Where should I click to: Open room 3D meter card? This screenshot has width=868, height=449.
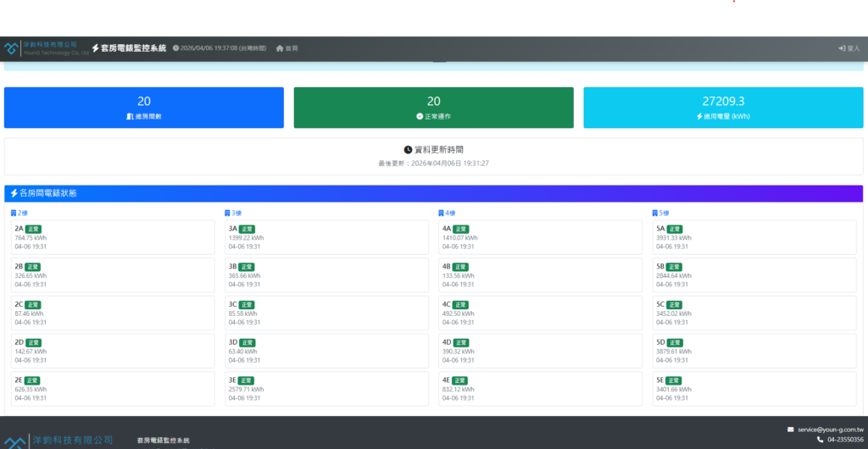pos(326,351)
